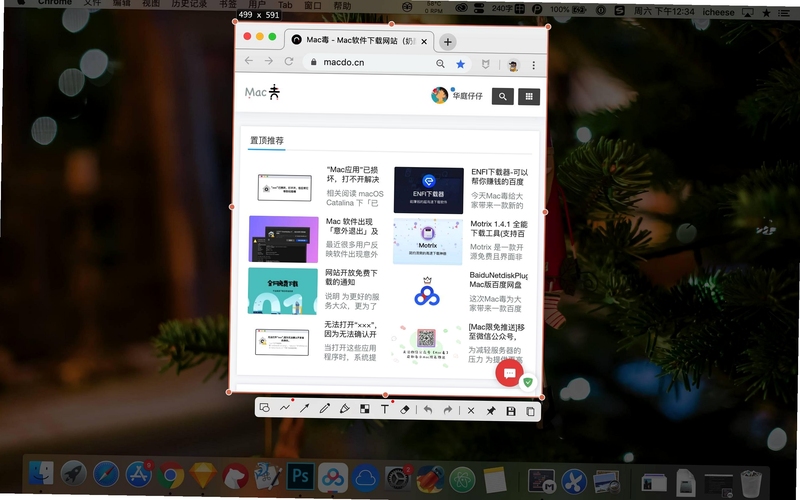Go back in Chrome
Viewport: 800px width, 500px height.
point(248,61)
